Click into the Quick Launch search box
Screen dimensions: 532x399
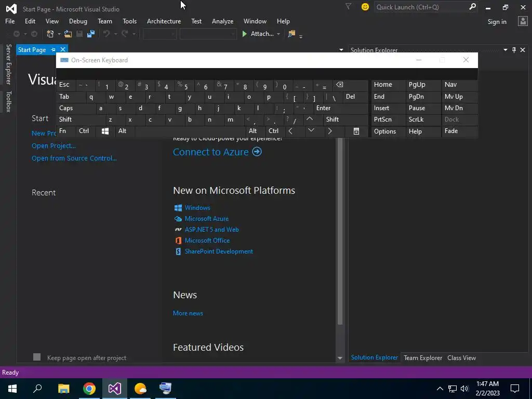pyautogui.click(x=421, y=7)
